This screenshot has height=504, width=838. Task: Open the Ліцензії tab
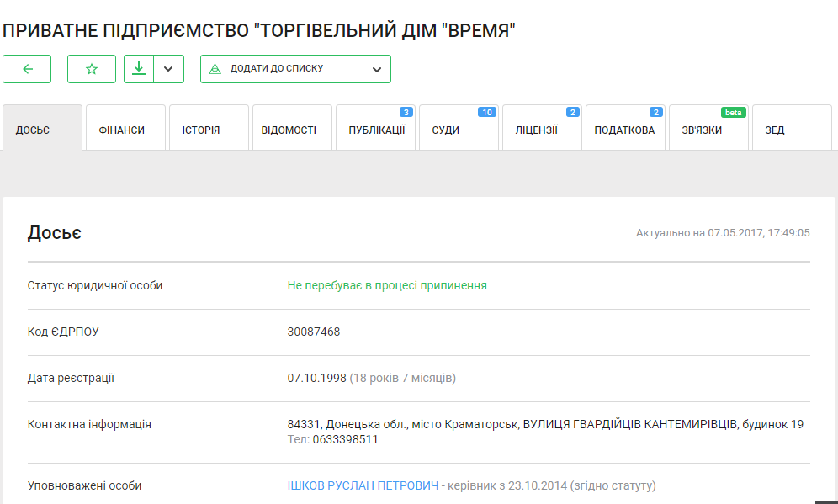[x=542, y=130]
